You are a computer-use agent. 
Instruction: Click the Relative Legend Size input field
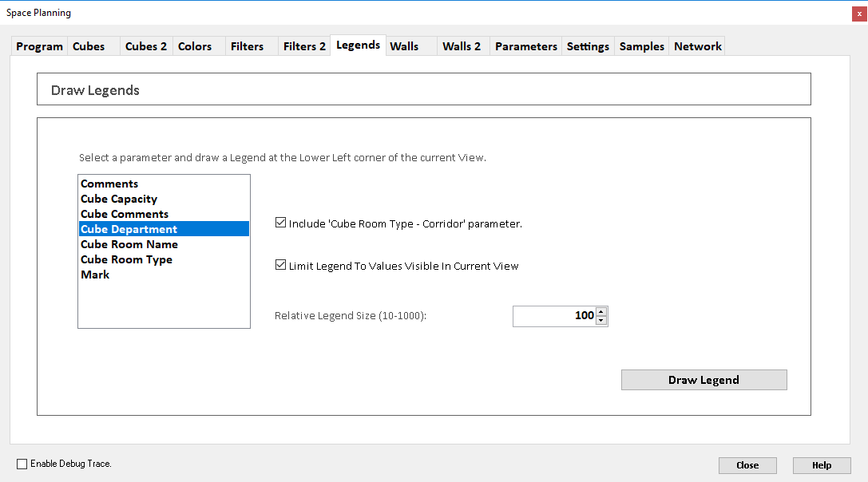coord(554,316)
